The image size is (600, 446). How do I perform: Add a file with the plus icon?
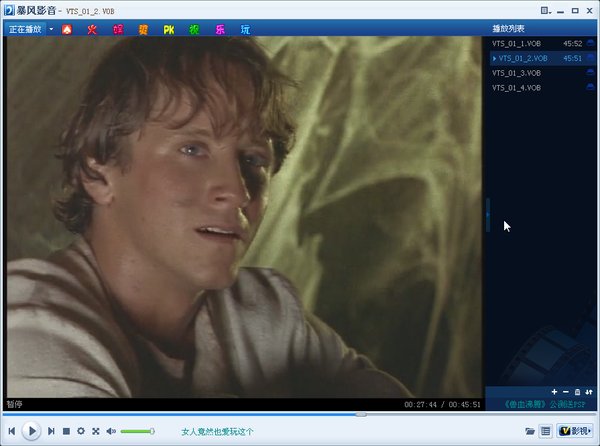(554, 392)
